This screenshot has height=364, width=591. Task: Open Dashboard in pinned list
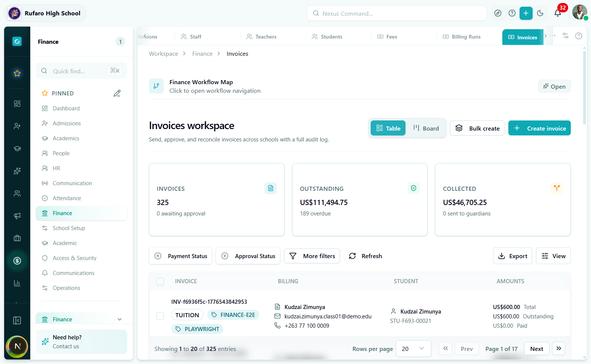[82, 108]
